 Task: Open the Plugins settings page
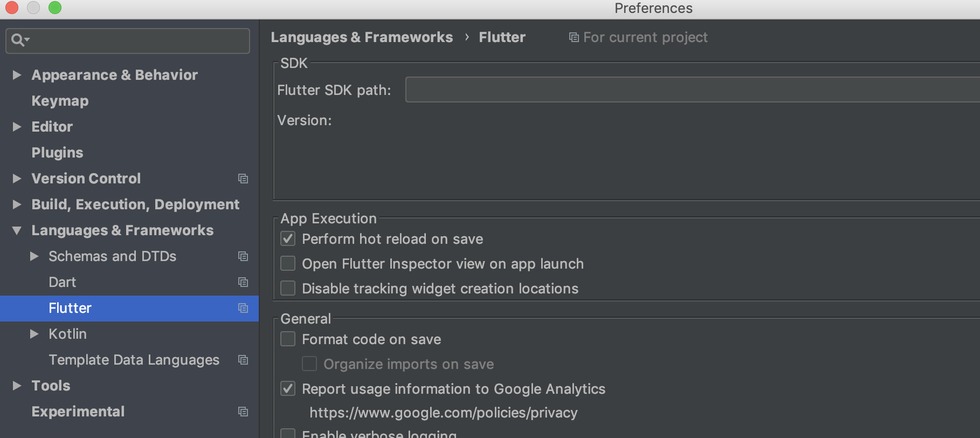(57, 152)
